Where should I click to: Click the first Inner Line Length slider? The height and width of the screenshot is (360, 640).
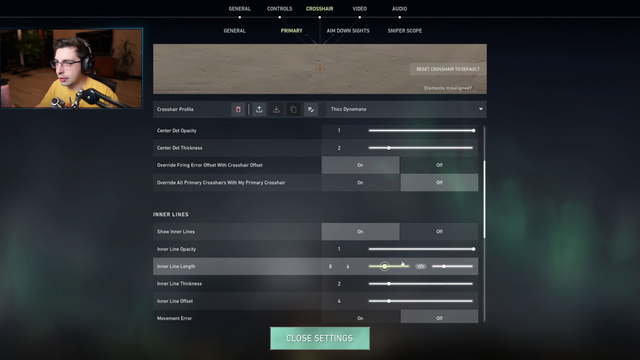389,267
